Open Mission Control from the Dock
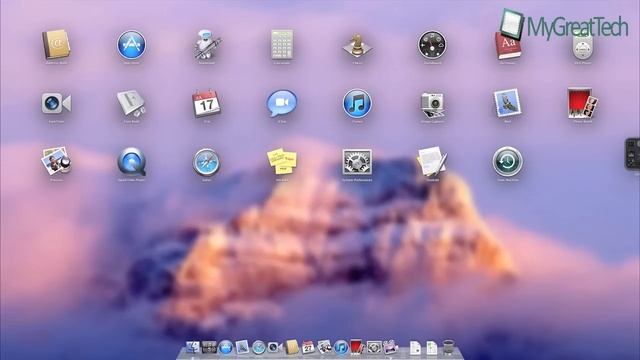Screen dimensions: 640x360 (209, 347)
